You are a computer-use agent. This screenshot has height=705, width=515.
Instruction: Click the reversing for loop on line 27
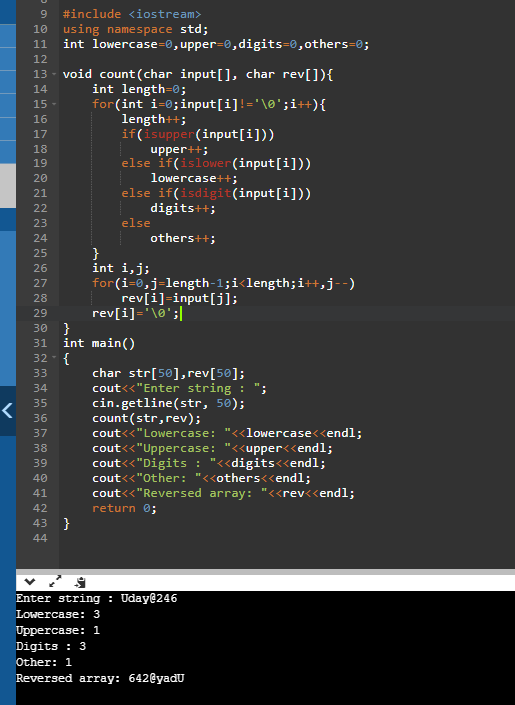pyautogui.click(x=224, y=283)
